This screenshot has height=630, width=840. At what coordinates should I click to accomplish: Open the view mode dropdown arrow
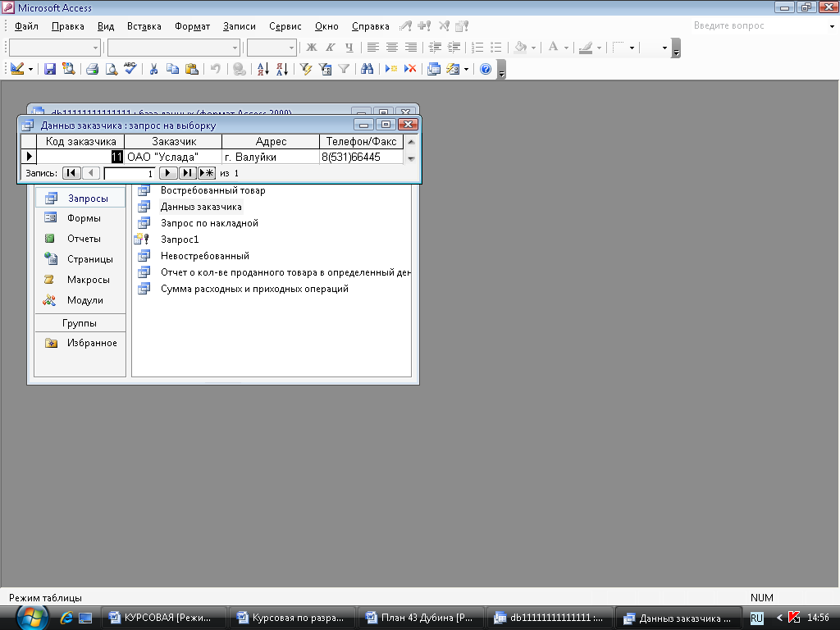tap(30, 69)
